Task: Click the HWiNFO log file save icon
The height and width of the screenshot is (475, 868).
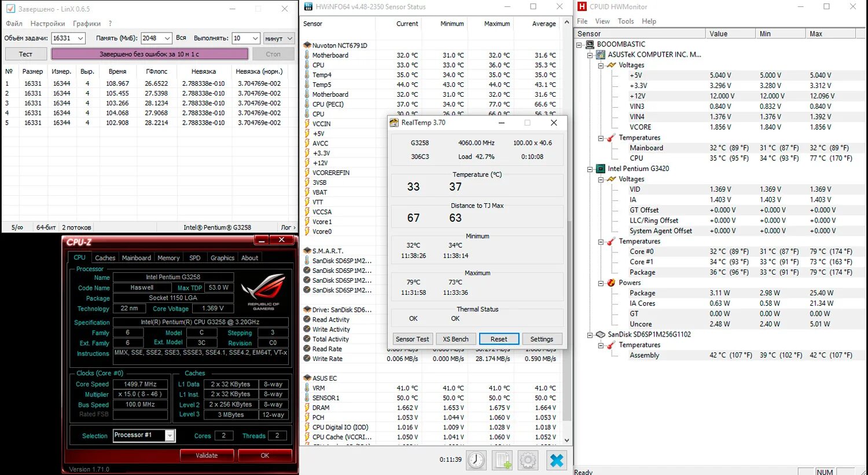Action: [x=502, y=461]
